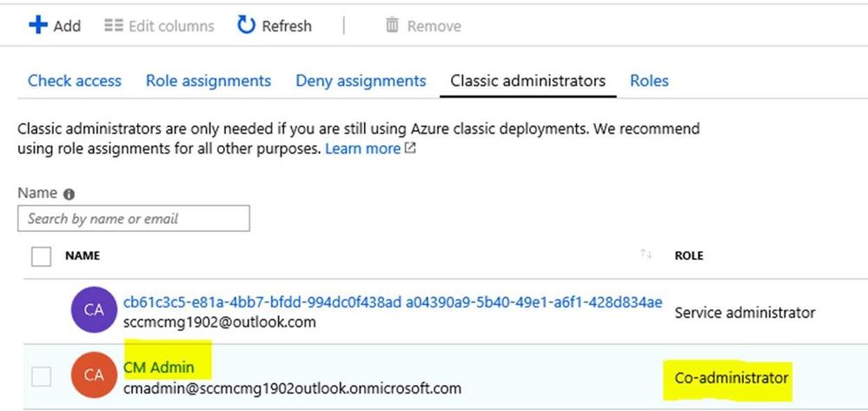Sort the list using the Name sort arrows
Viewport: 868px width, 411px height.
point(646,255)
